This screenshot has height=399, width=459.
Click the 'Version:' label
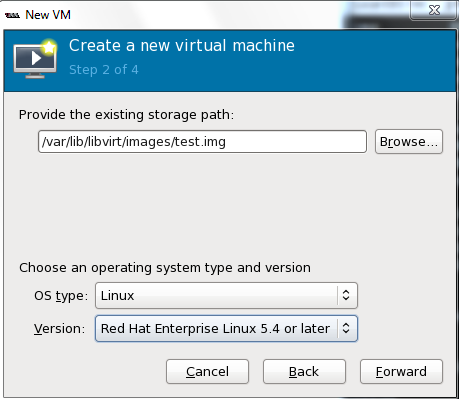[x=59, y=329]
